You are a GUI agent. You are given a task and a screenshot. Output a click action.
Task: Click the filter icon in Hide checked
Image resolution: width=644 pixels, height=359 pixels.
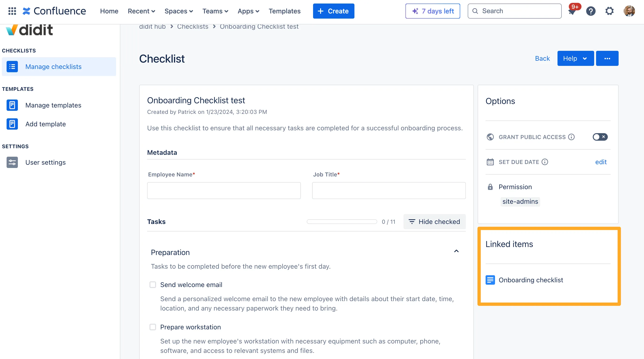coord(412,222)
